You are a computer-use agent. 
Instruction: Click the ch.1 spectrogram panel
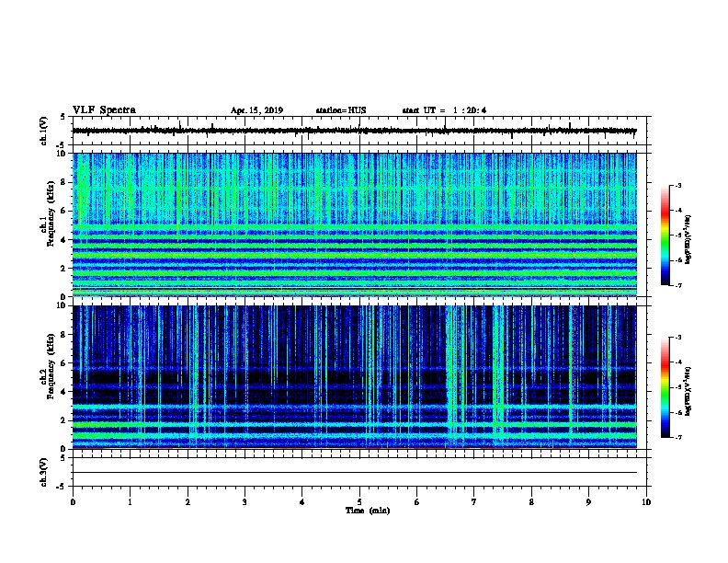tap(354, 224)
